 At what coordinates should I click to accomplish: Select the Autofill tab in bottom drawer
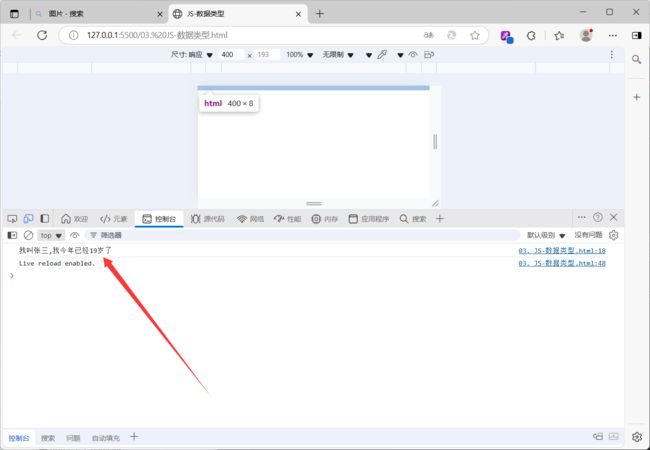click(x=106, y=438)
